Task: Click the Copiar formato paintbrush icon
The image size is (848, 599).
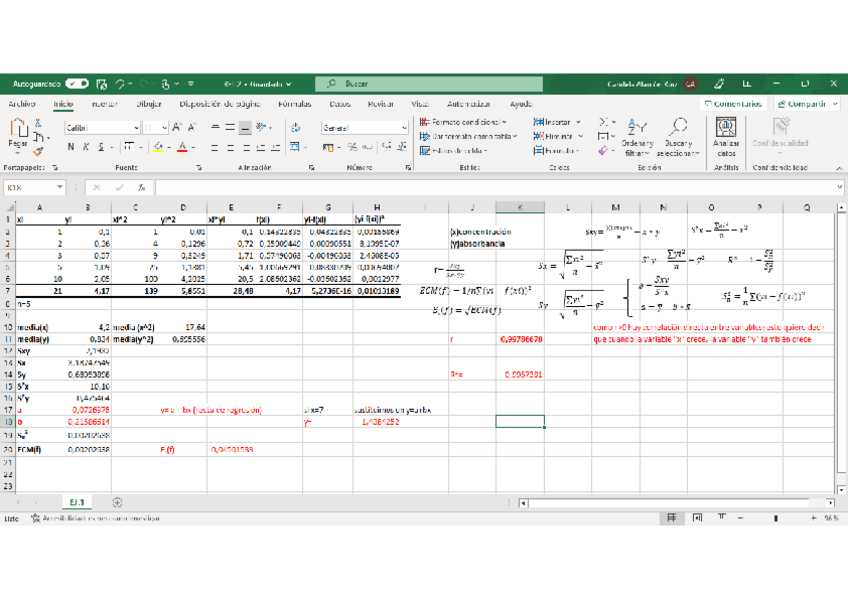Action: [x=39, y=151]
